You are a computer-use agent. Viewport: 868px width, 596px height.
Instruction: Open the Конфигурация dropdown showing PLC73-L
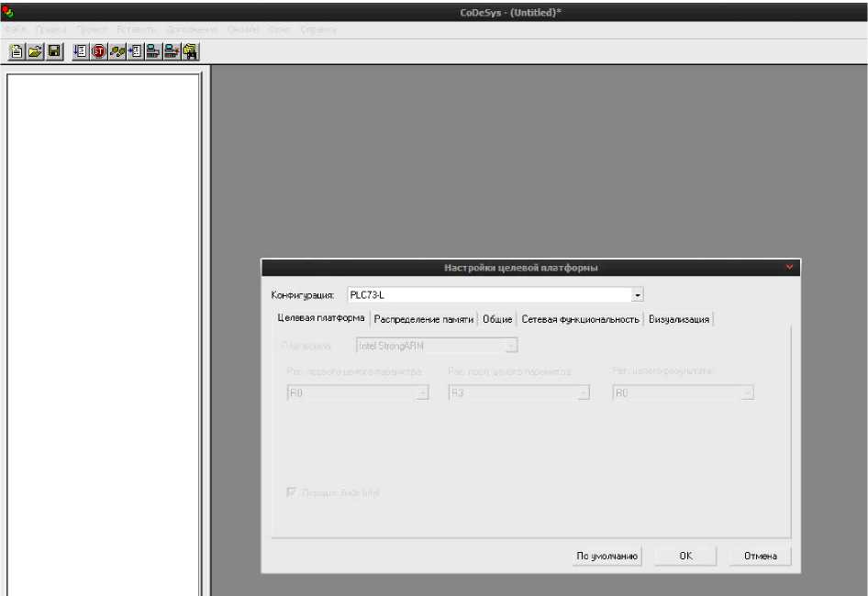pyautogui.click(x=638, y=295)
